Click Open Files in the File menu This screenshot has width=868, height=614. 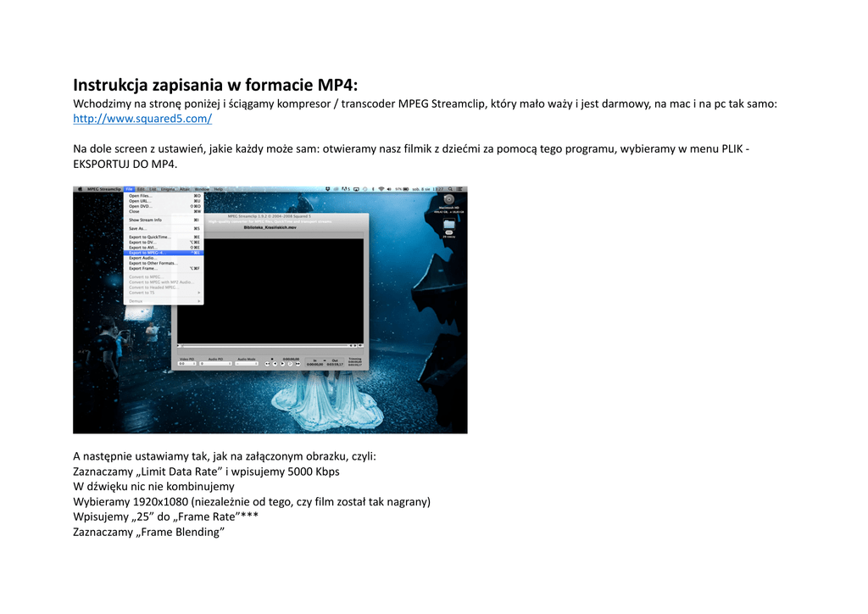(x=141, y=195)
